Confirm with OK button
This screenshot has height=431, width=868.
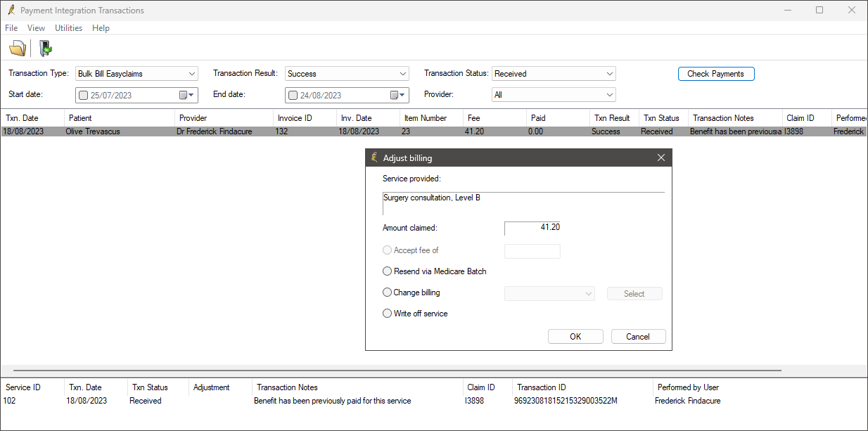575,337
